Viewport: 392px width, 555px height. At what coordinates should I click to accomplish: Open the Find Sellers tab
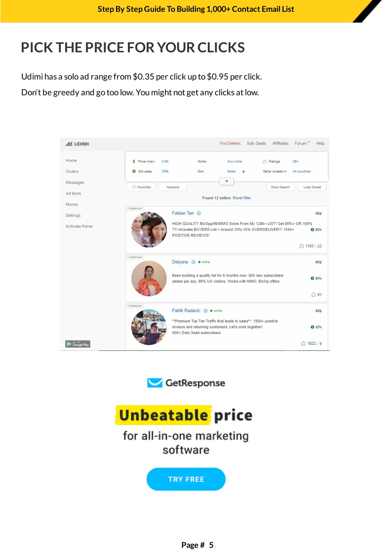point(230,143)
